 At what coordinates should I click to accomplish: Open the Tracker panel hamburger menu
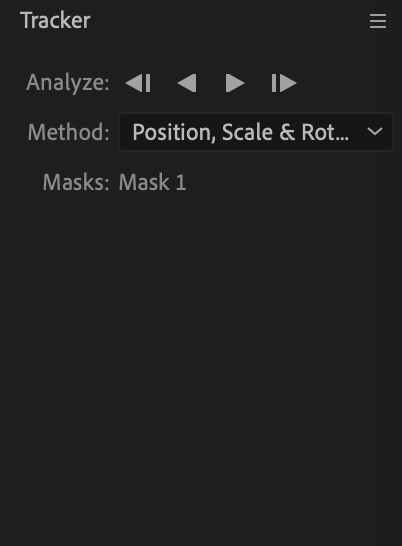[378, 21]
